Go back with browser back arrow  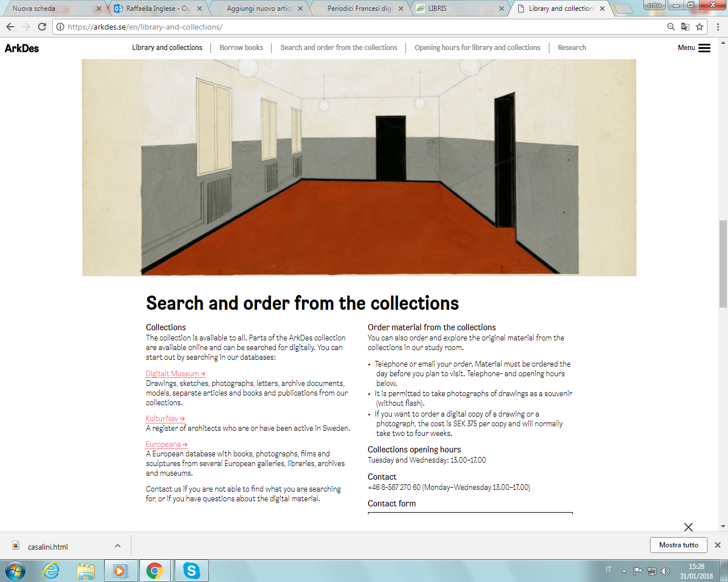(x=10, y=27)
